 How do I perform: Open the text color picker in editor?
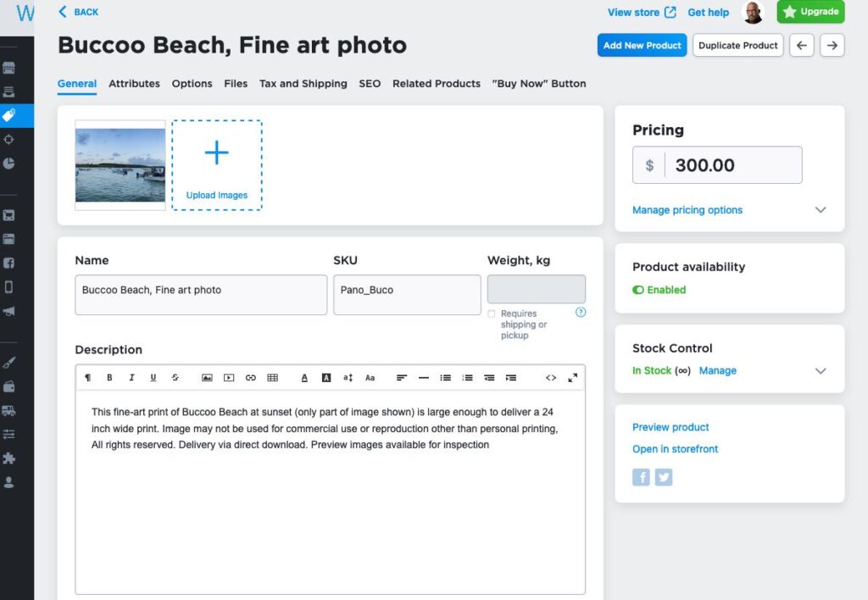[x=304, y=378]
